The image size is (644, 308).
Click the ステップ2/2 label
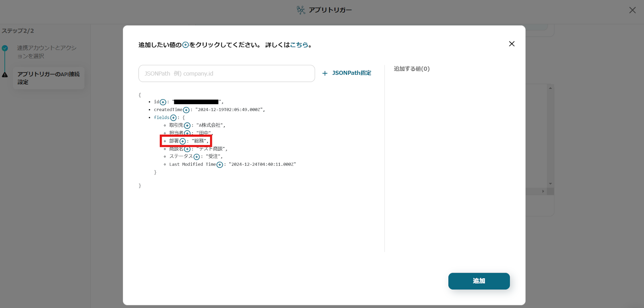(x=18, y=31)
